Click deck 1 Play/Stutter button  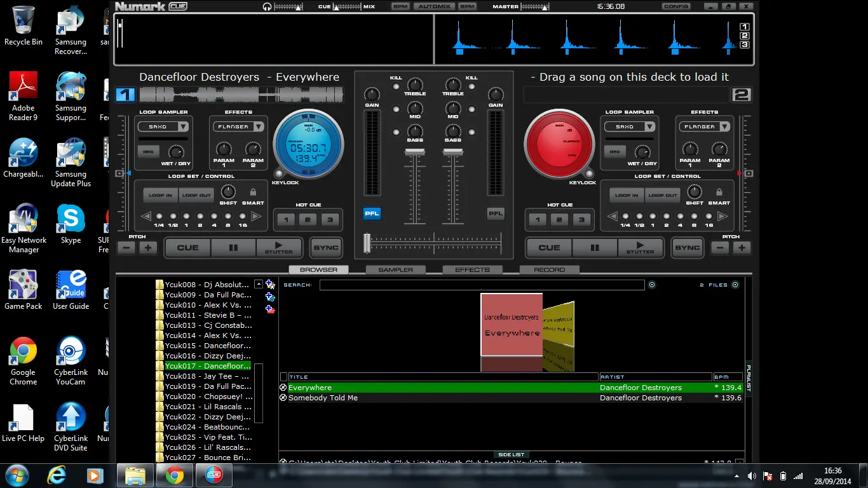(278, 248)
